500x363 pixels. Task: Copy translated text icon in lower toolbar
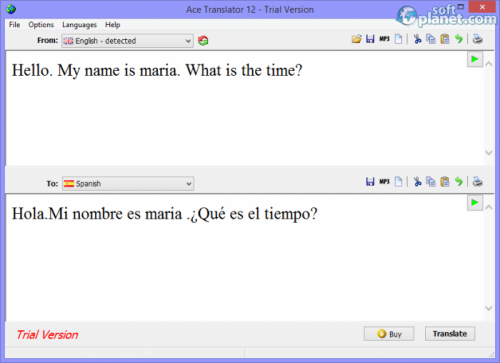431,182
